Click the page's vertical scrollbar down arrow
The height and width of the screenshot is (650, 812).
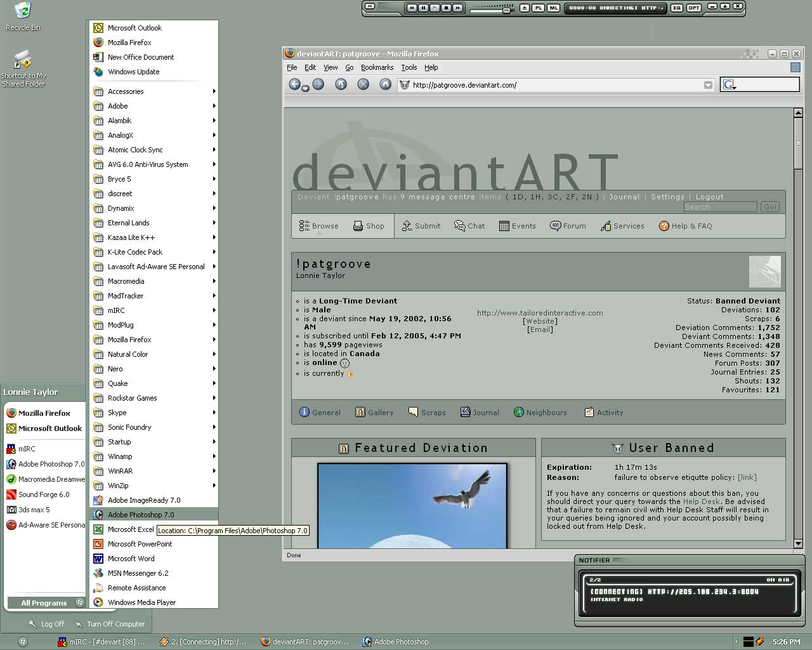pos(798,543)
